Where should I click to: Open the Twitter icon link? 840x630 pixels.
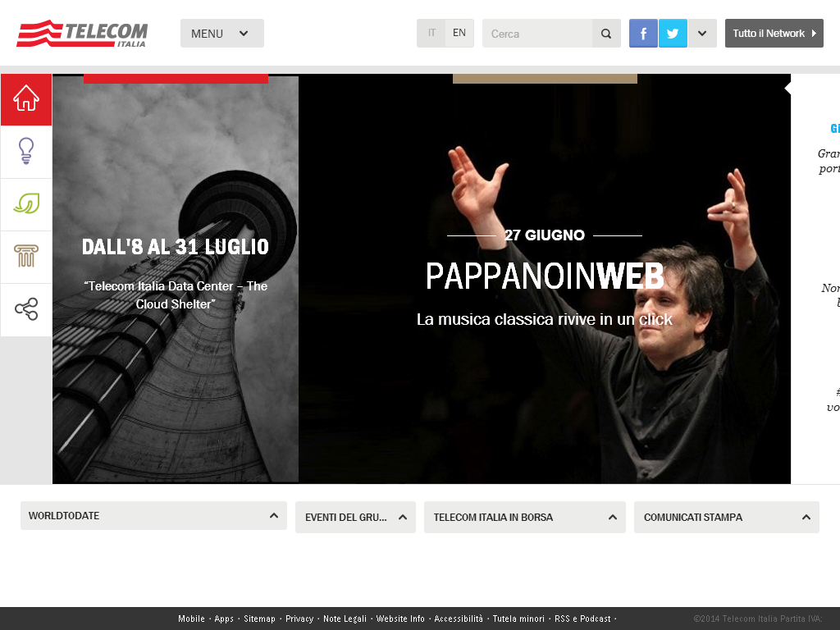673,33
